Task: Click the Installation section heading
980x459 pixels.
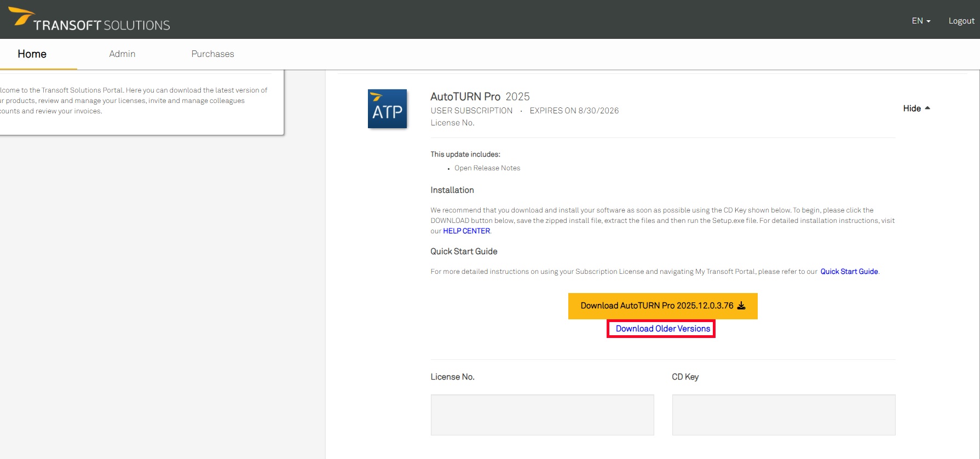Action: pyautogui.click(x=452, y=190)
